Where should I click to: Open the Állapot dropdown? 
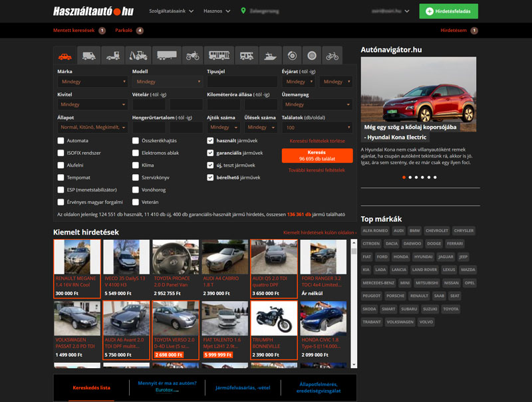[x=92, y=128]
